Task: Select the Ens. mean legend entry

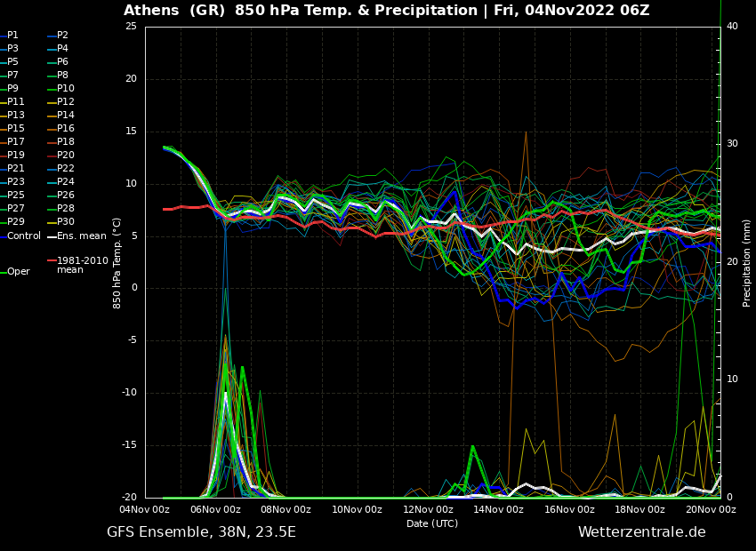Action: point(77,236)
